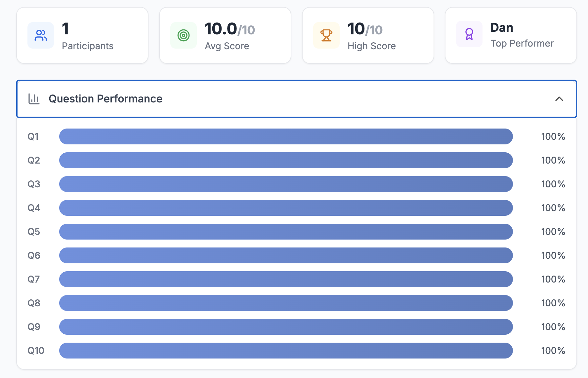
Task: Click the Q3 row label
Action: pos(34,184)
